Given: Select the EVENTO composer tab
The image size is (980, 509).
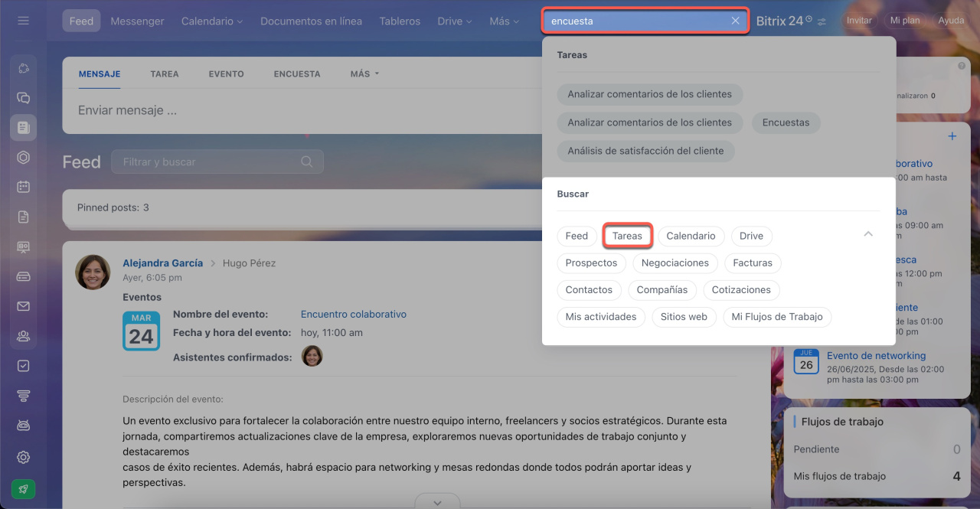Looking at the screenshot, I should pos(227,74).
